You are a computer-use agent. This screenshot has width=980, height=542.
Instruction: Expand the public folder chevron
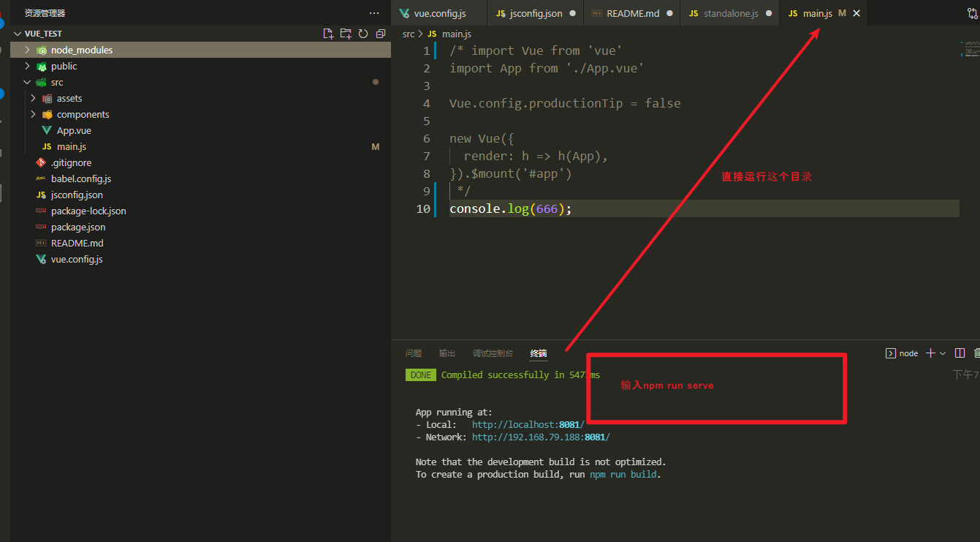tap(27, 66)
